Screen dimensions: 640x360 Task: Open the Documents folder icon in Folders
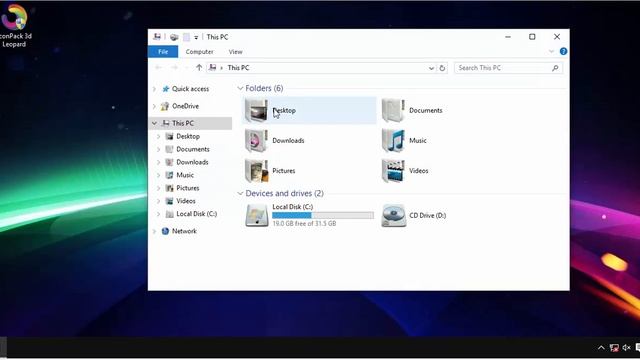click(393, 110)
